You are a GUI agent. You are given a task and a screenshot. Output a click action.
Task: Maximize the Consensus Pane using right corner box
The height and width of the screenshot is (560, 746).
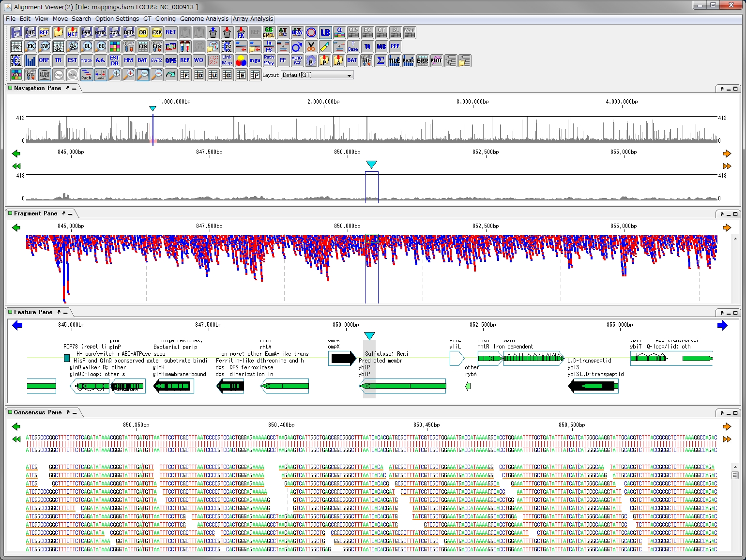coord(735,413)
